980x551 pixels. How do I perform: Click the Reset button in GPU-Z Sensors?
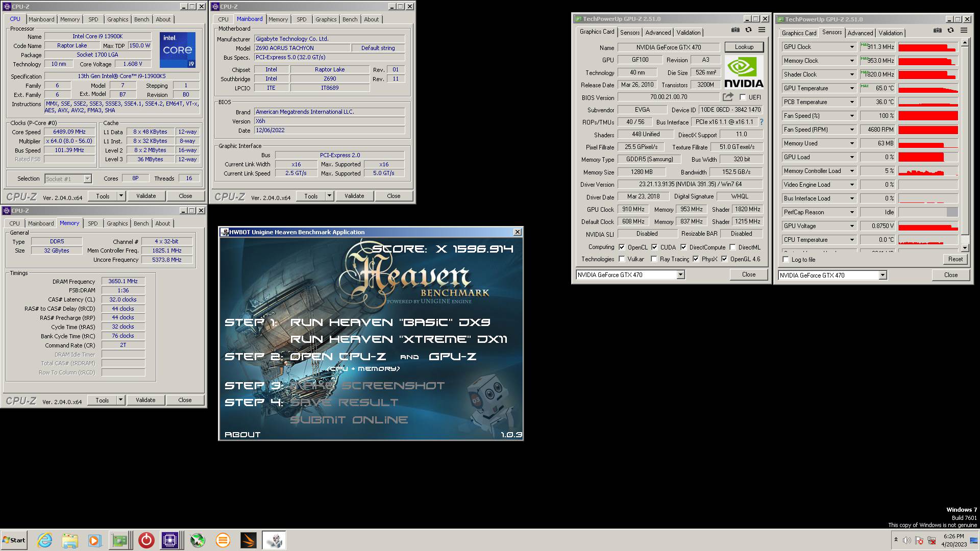[x=955, y=259]
